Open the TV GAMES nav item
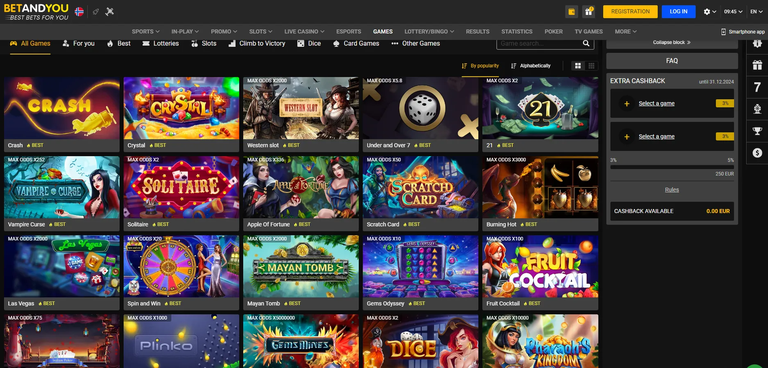Viewport: 768px width, 368px height. pyautogui.click(x=589, y=31)
